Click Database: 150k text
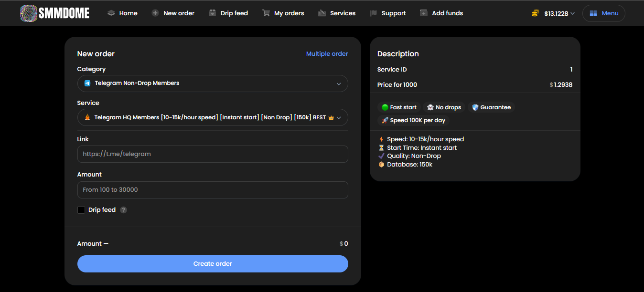Viewport: 644px width, 292px height. 409,165
